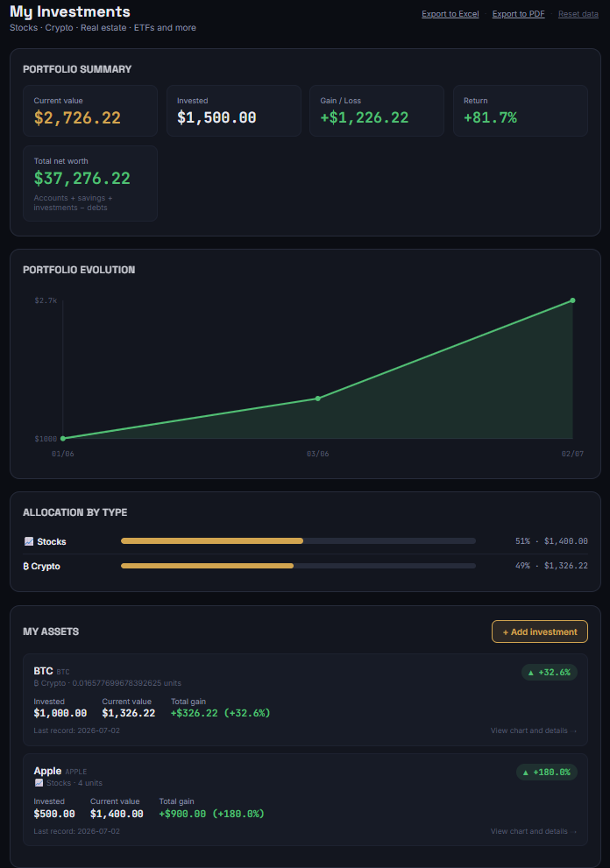Click the Portfolio Evolution heading
This screenshot has width=610, height=868.
(79, 270)
